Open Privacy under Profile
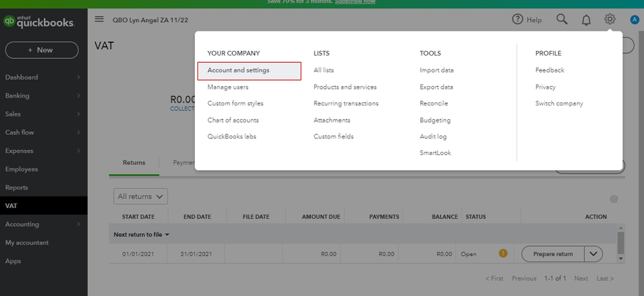The height and width of the screenshot is (296, 644). (x=545, y=87)
